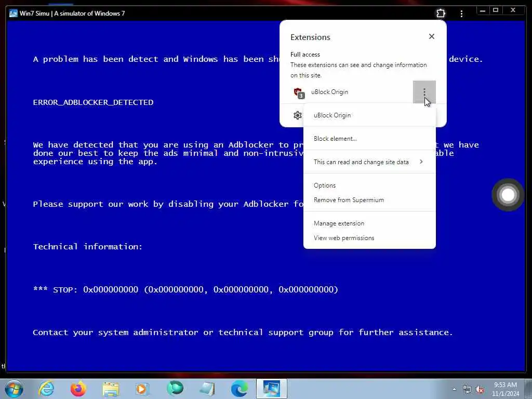Viewport: 532px width, 399px height.
Task: Click the 'Full access' heading in Extensions popup
Action: click(x=305, y=54)
